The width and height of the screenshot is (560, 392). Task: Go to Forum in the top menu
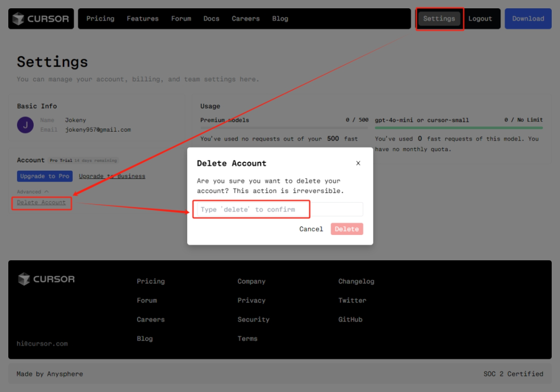(181, 19)
